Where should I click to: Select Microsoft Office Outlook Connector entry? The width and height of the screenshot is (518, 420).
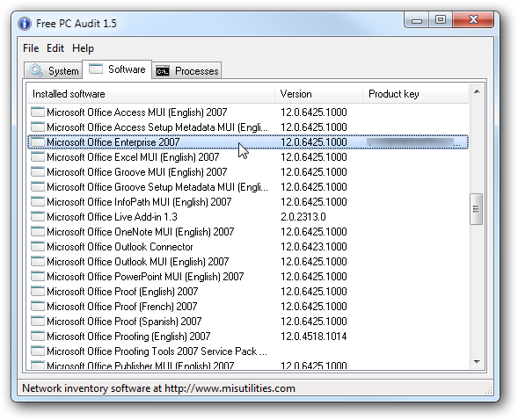pos(120,247)
